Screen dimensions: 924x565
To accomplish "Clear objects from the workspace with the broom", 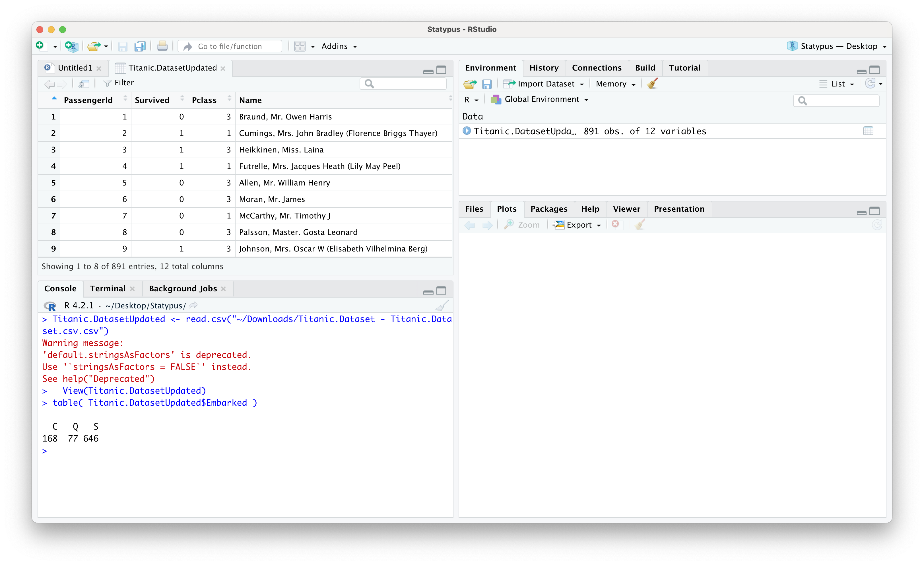I will click(x=652, y=83).
